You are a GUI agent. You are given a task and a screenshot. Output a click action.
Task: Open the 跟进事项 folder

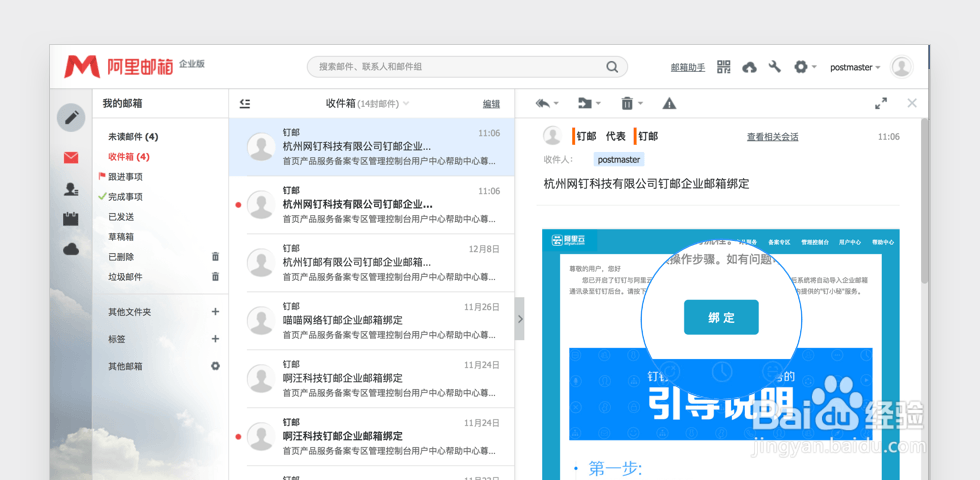[125, 177]
